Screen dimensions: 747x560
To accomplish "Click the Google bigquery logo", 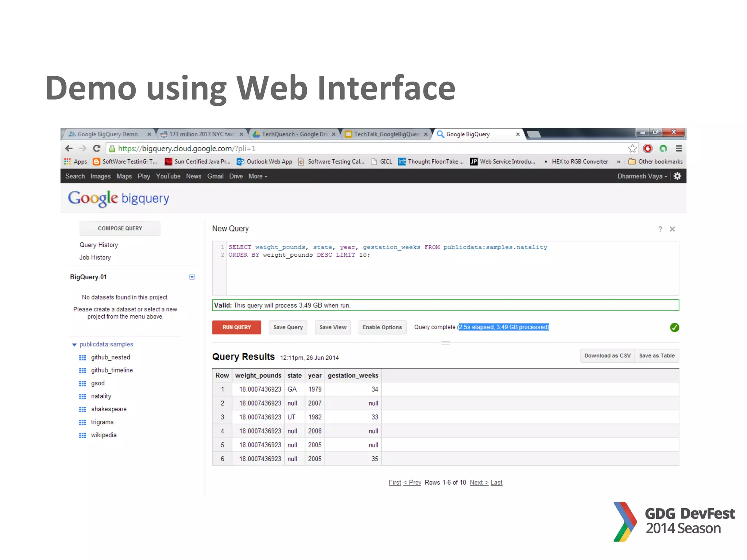I will 119,198.
